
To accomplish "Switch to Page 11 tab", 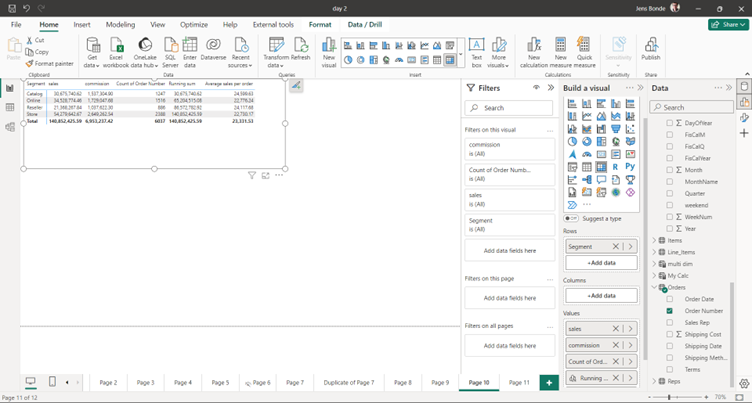I will click(x=519, y=382).
